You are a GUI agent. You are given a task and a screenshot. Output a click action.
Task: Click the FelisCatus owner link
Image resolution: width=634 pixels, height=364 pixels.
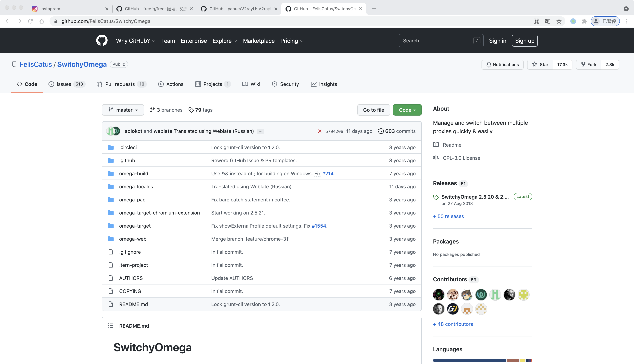click(x=36, y=64)
